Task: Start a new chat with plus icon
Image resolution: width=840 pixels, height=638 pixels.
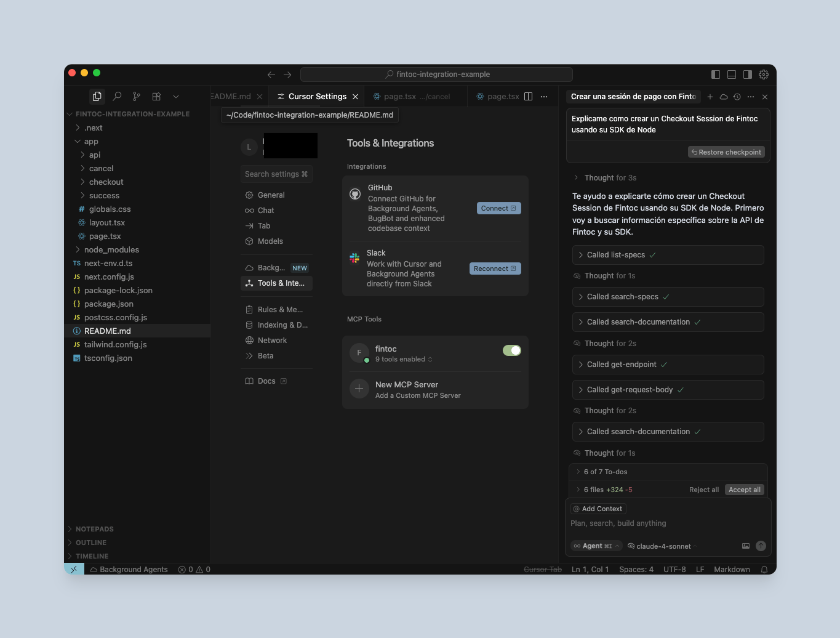Action: pyautogui.click(x=710, y=97)
